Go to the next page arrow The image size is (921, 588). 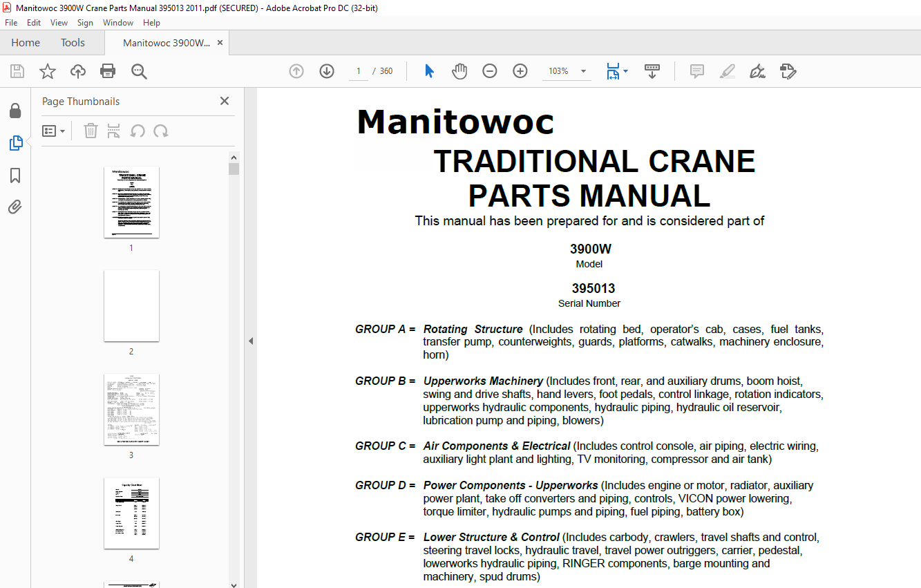(x=327, y=71)
